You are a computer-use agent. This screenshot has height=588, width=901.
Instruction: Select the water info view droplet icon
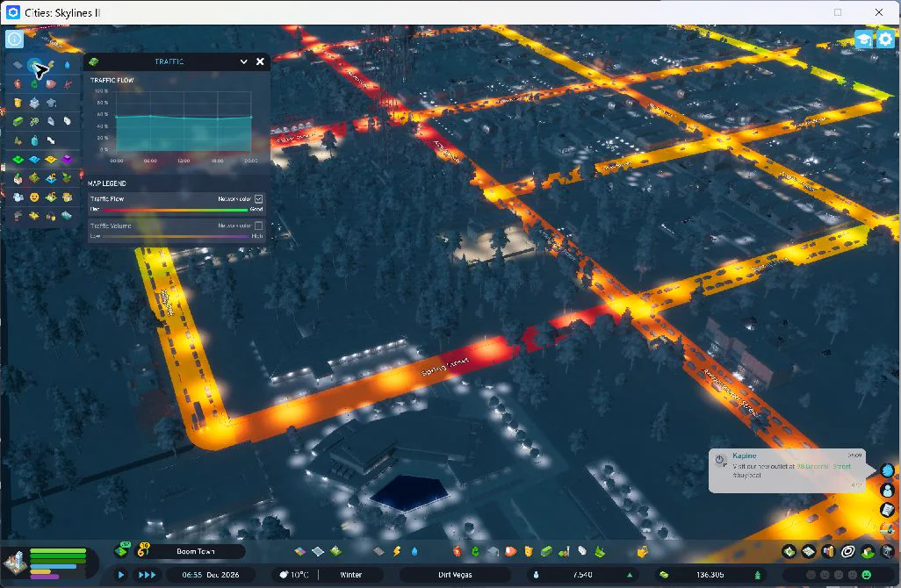(x=68, y=65)
